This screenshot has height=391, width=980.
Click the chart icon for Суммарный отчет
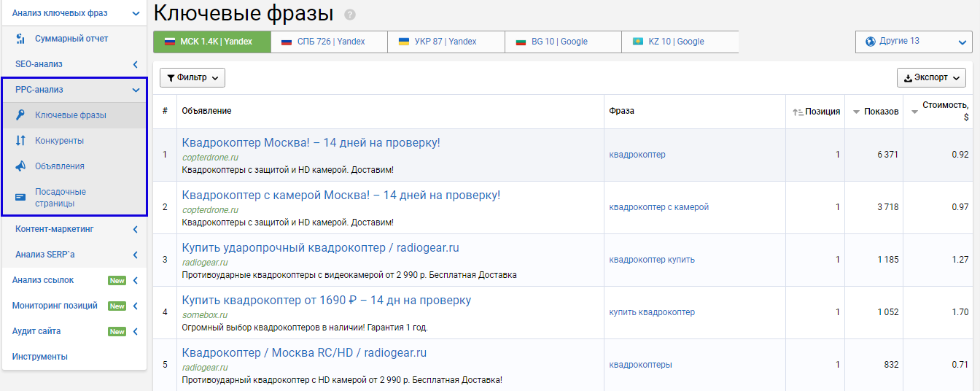click(x=21, y=39)
